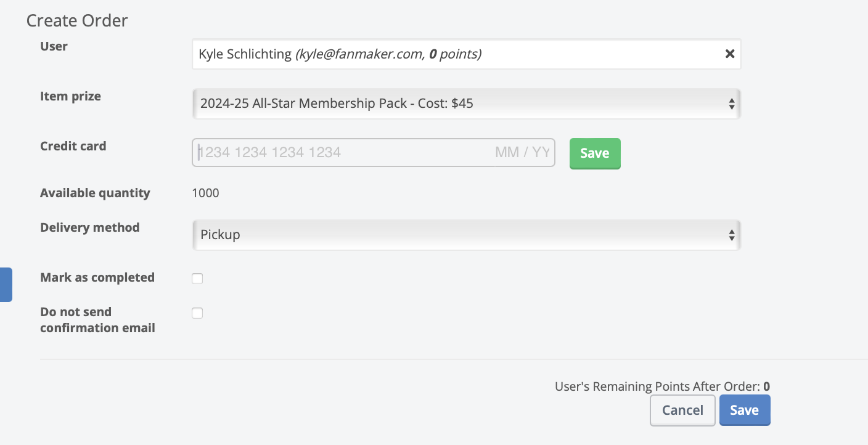The height and width of the screenshot is (445, 868).
Task: Click the Do not send confirmation email label
Action: 97,320
